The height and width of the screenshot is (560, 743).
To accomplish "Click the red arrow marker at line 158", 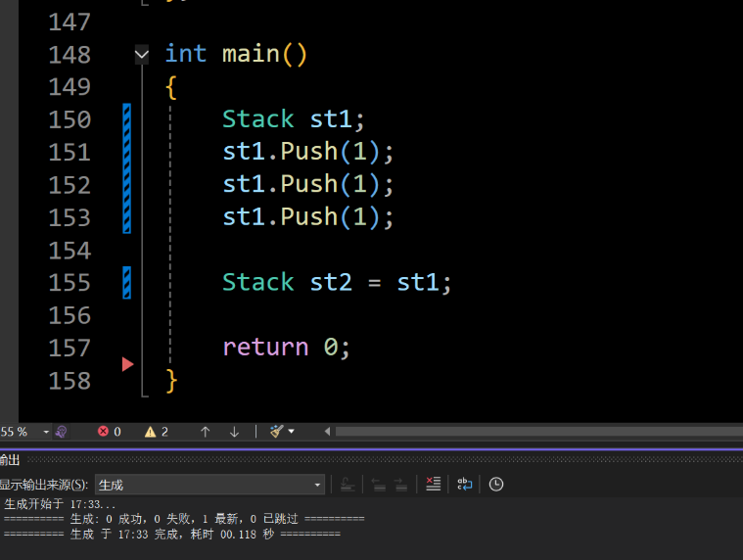I will tap(127, 364).
